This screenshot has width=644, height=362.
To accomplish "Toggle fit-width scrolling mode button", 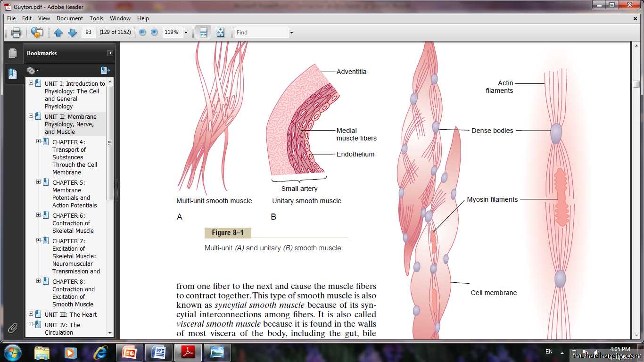I will pos(203,33).
